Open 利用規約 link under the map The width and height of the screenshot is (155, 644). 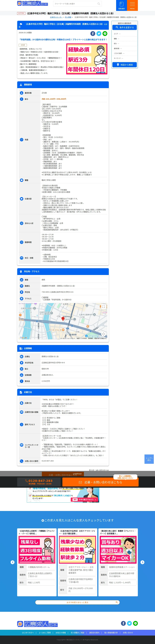pyautogui.click(x=91, y=338)
